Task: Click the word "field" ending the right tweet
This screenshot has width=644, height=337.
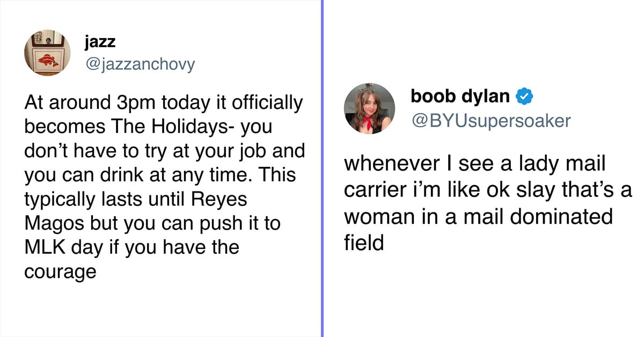Action: pos(364,243)
